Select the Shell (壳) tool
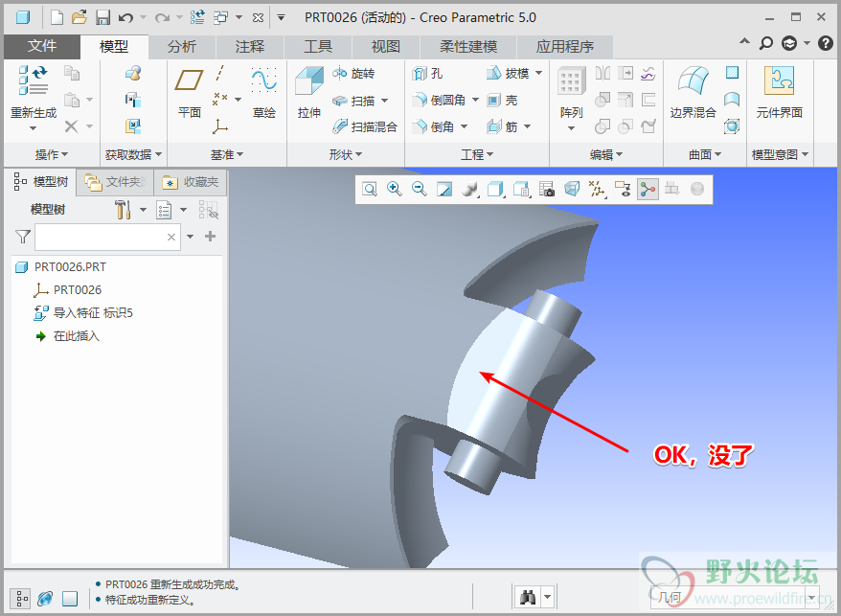841x616 pixels. click(x=502, y=101)
